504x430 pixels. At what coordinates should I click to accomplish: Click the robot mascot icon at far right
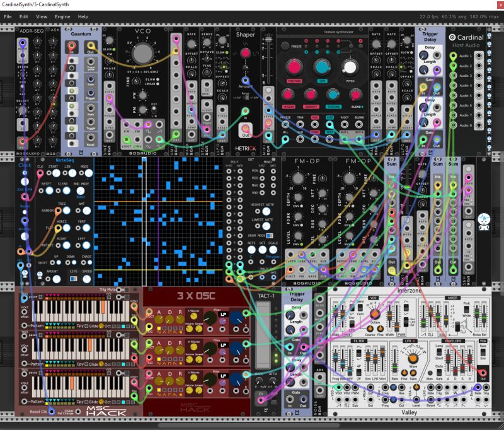pyautogui.click(x=484, y=221)
